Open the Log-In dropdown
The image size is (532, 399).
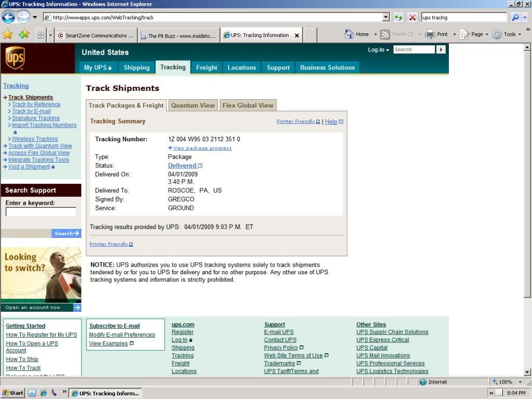click(x=378, y=50)
